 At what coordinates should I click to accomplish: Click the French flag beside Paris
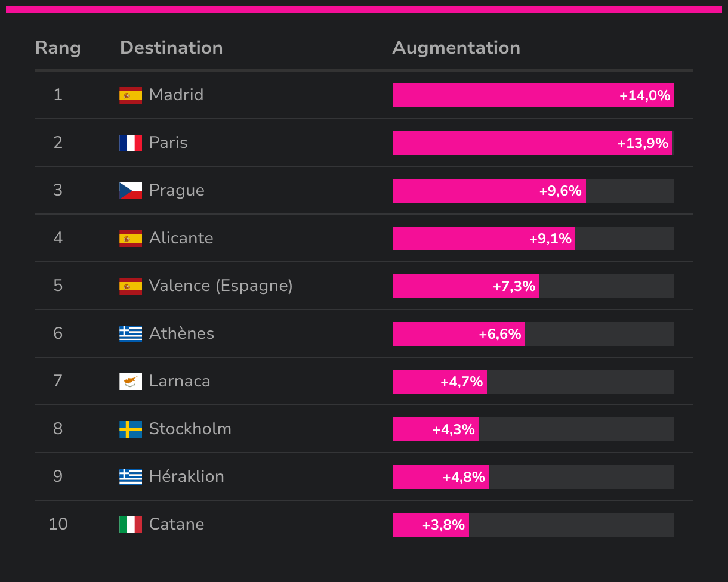(x=131, y=143)
